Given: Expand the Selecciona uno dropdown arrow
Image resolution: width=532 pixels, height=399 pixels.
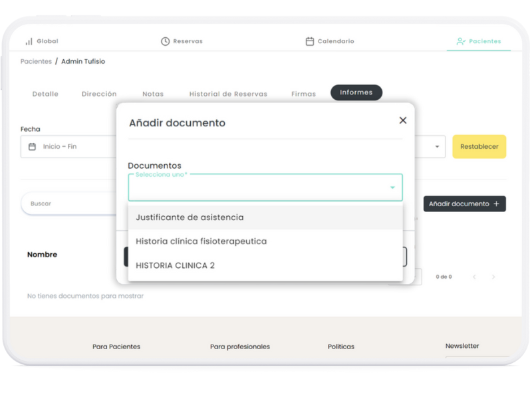Looking at the screenshot, I should [392, 188].
